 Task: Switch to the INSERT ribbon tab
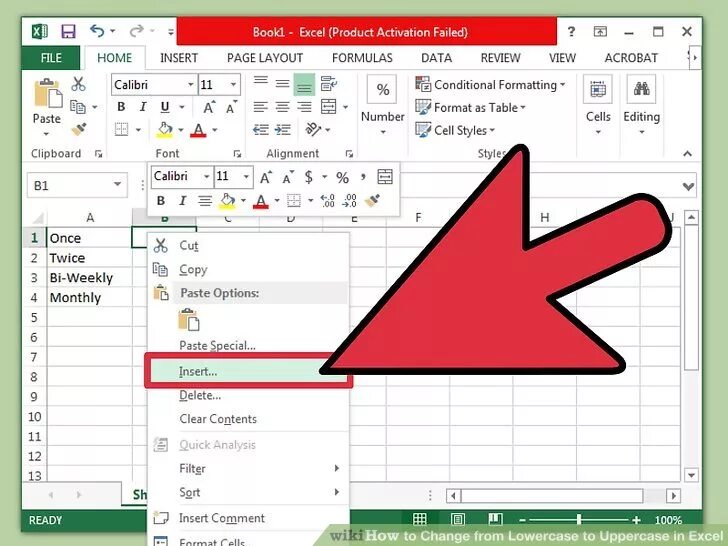[x=179, y=58]
